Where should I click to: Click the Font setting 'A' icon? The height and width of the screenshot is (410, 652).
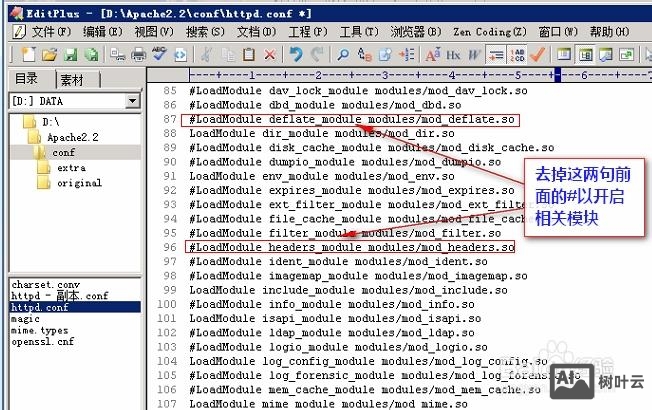coord(432,54)
